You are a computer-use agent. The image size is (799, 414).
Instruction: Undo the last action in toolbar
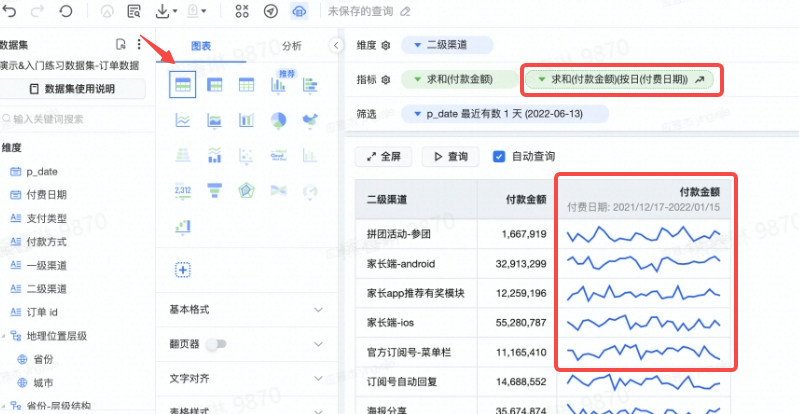[10, 11]
